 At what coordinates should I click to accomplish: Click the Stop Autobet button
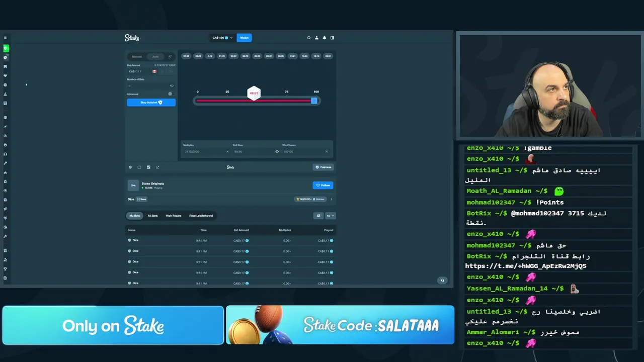[x=151, y=103]
